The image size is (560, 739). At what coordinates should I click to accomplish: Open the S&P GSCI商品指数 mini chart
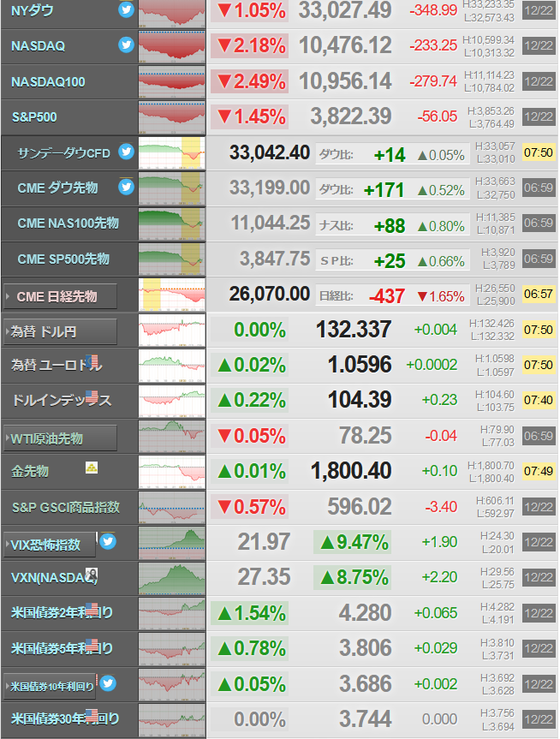(x=172, y=507)
